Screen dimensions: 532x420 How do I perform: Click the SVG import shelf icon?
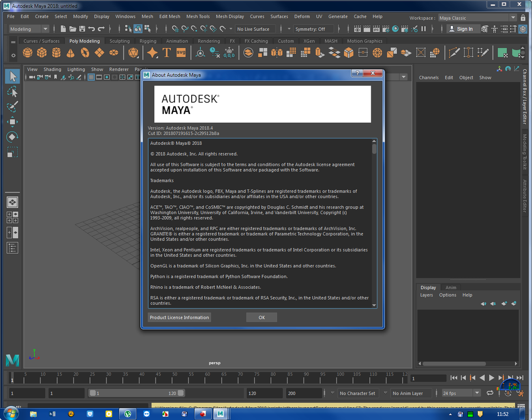(x=181, y=52)
